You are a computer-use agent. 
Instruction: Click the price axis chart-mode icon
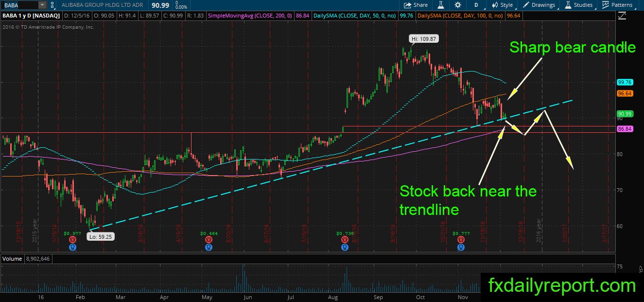(x=622, y=16)
